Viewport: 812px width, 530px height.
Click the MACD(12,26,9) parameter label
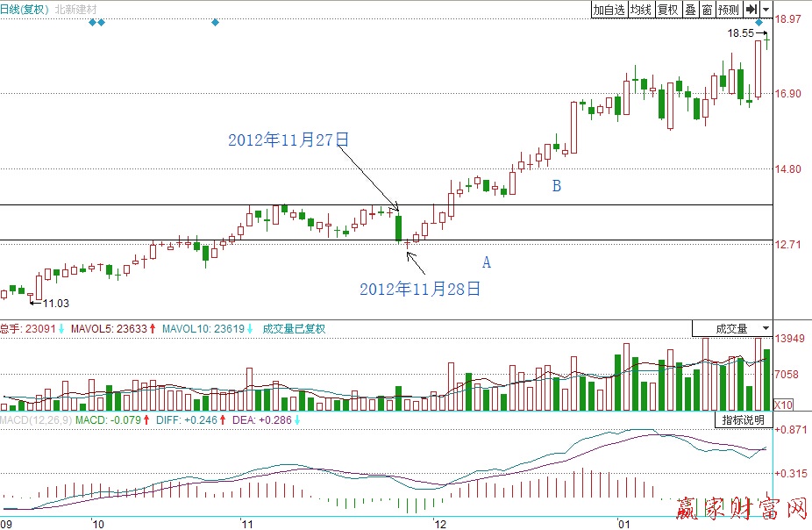click(35, 421)
